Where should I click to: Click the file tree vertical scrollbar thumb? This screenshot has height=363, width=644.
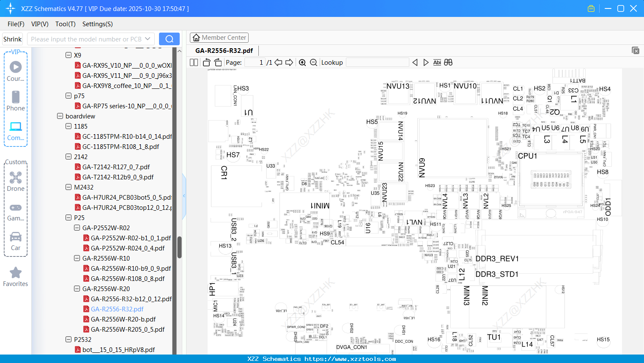[x=179, y=247]
